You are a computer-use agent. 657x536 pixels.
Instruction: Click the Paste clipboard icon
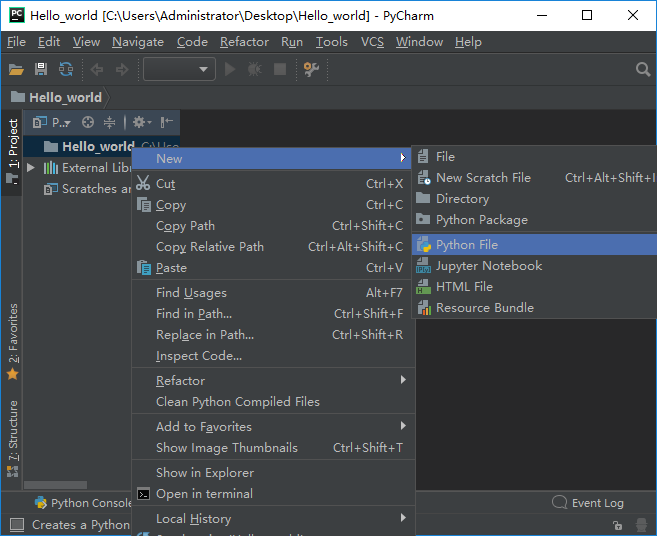coord(144,267)
